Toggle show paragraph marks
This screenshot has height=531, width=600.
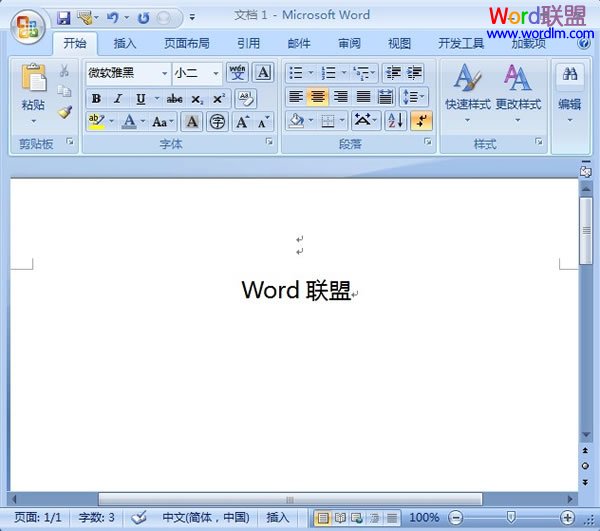421,121
